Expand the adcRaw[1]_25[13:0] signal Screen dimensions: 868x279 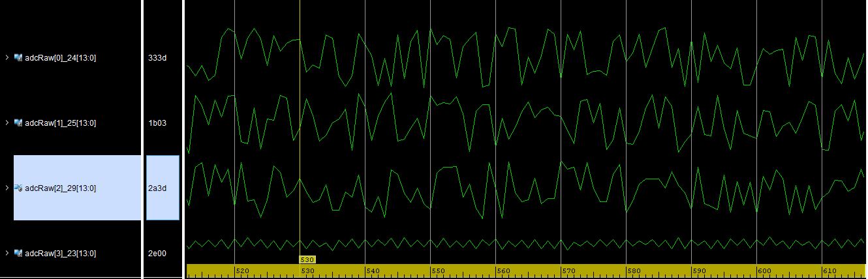pyautogui.click(x=7, y=123)
